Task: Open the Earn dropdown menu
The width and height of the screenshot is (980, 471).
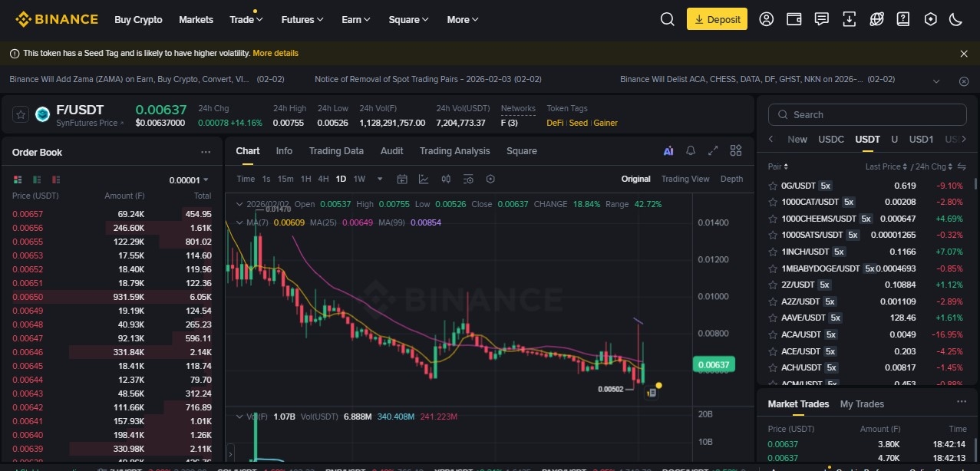Action: (x=356, y=19)
